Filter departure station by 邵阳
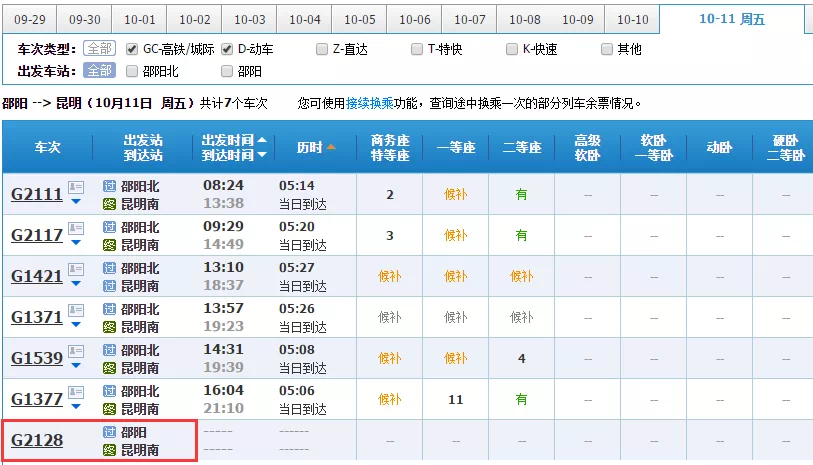Screen dimensions: 813x465 click(227, 71)
